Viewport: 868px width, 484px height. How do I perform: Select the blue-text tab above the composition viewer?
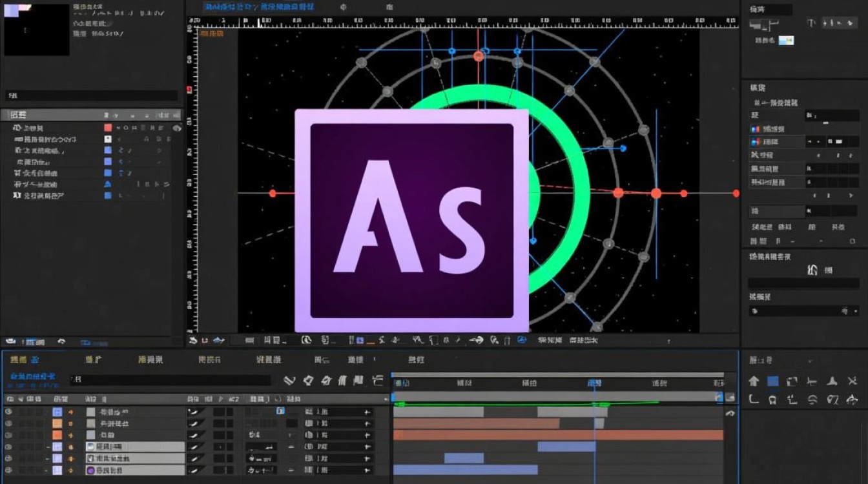259,7
